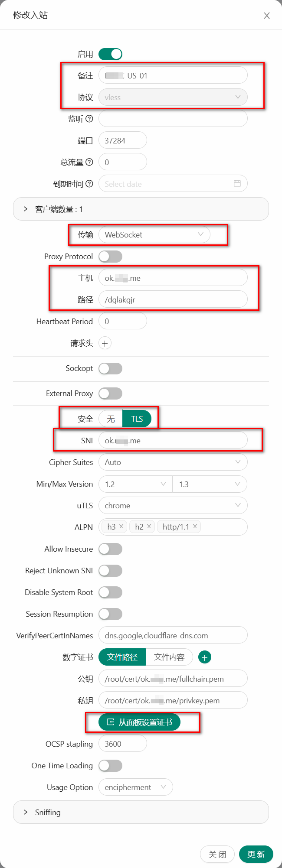282x868 pixels.
Task: Click the 更新 button
Action: [256, 854]
